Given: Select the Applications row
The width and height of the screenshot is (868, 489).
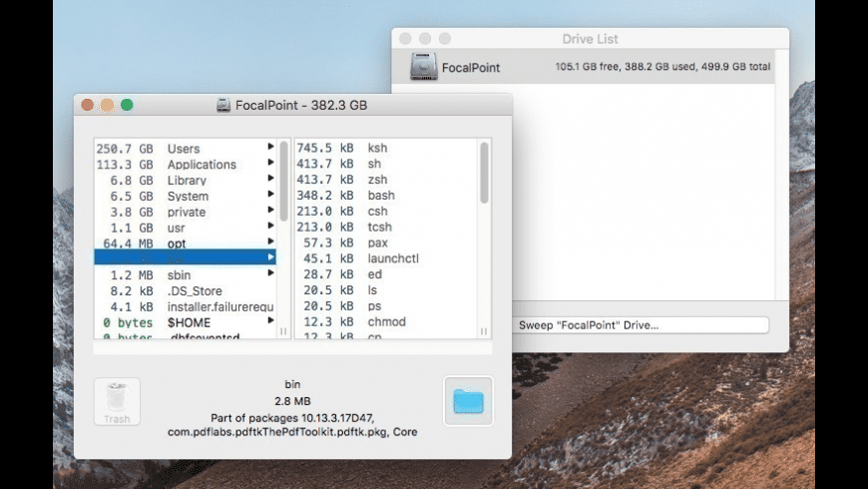Looking at the screenshot, I should (185, 165).
